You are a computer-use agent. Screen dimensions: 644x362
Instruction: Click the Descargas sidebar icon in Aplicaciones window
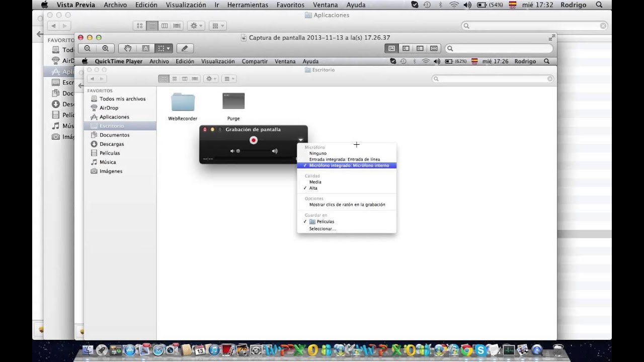pos(56,104)
